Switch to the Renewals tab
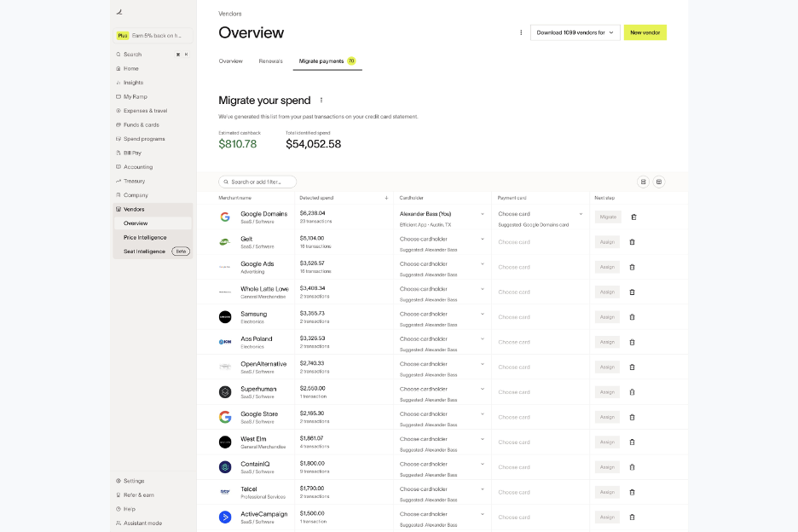Viewport: 798px width, 532px height. tap(271, 61)
